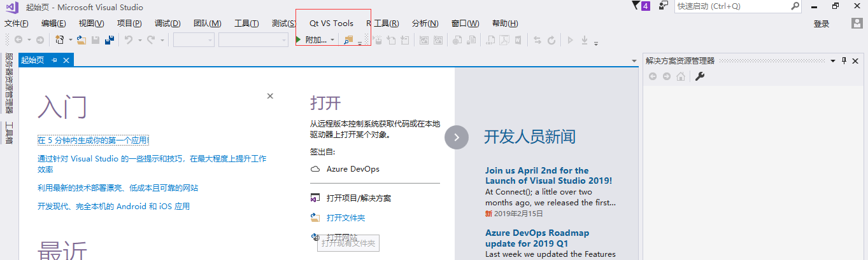
Task: Open the Redo history dropdown arrow
Action: pos(162,40)
